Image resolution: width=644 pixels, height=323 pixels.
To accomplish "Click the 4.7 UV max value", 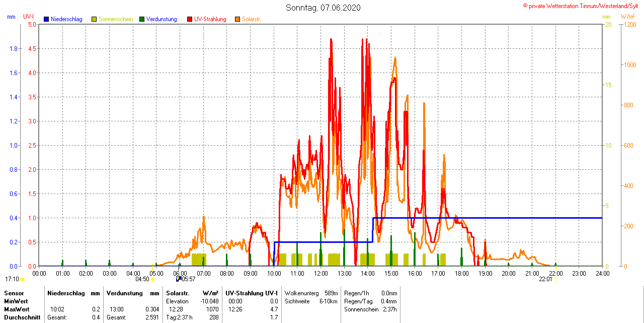I will tap(274, 309).
